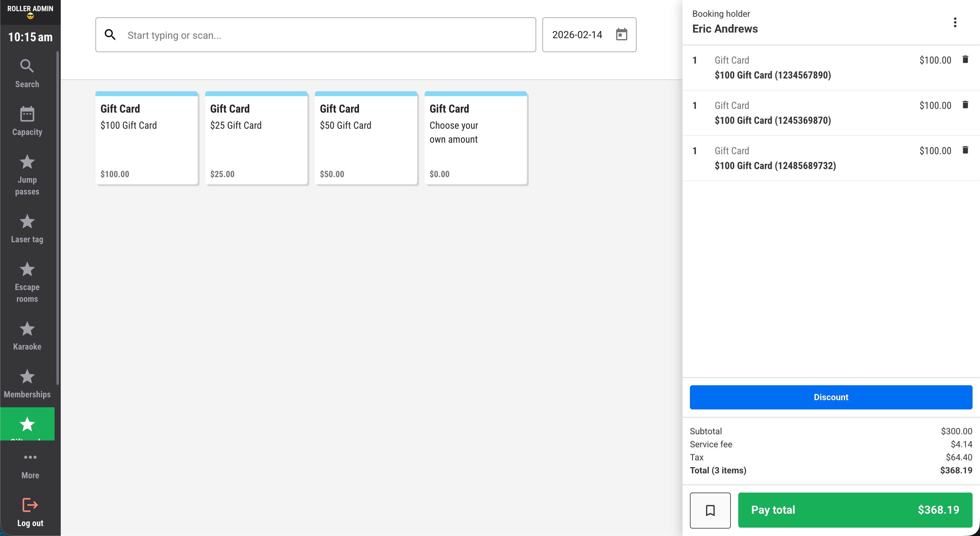Delete the gift card 1234567890 line item

coord(965,59)
